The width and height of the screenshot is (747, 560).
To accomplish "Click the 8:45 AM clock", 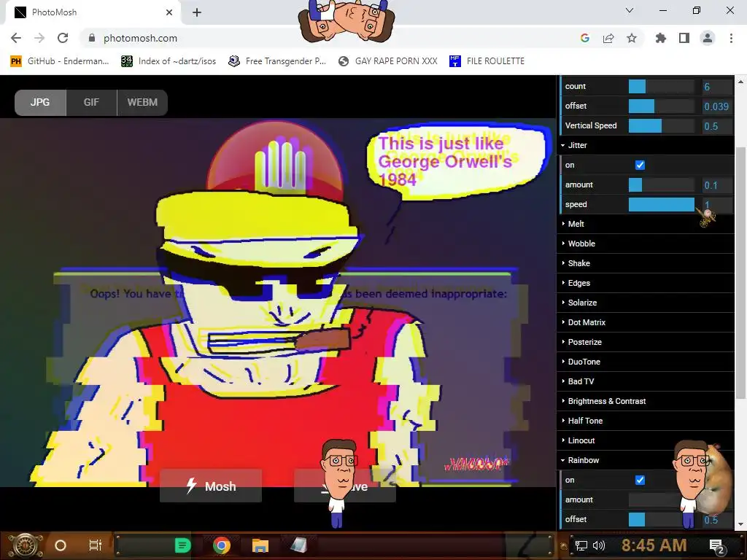I will tap(654, 545).
